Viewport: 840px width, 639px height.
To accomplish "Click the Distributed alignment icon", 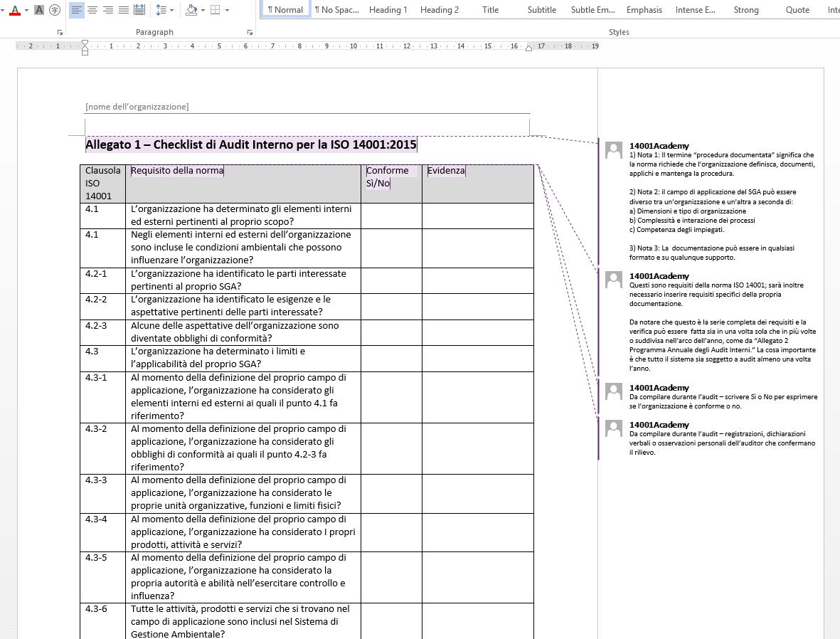I will click(139, 10).
